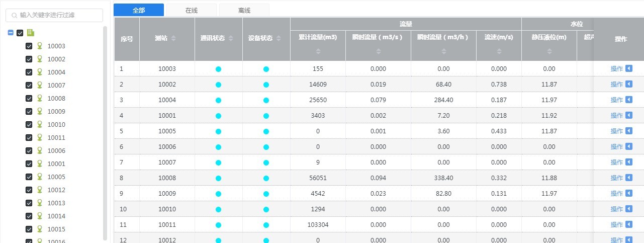Click the 操作 link in row 10010
The image size is (644, 243).
[616, 209]
